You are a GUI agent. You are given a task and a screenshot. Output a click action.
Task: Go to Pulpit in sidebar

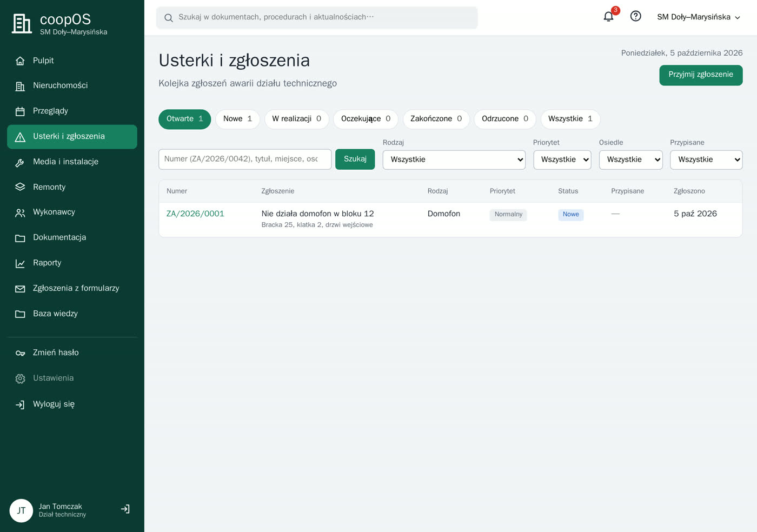[x=72, y=61]
